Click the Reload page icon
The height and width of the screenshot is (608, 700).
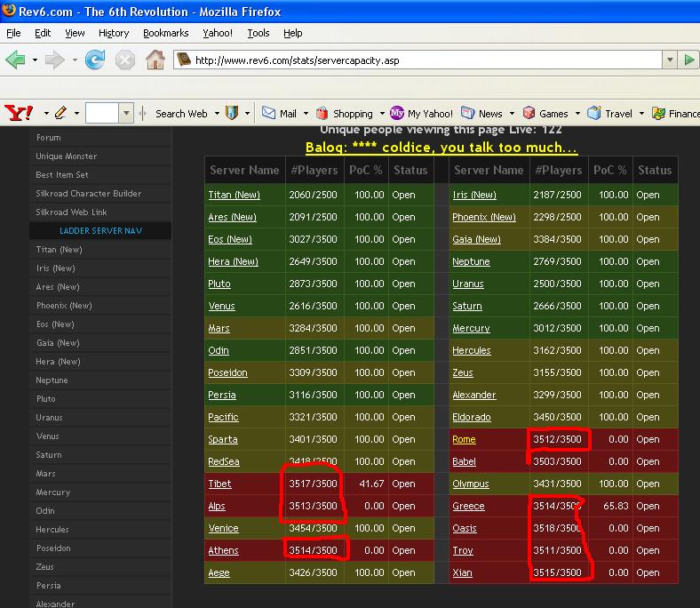[94, 60]
